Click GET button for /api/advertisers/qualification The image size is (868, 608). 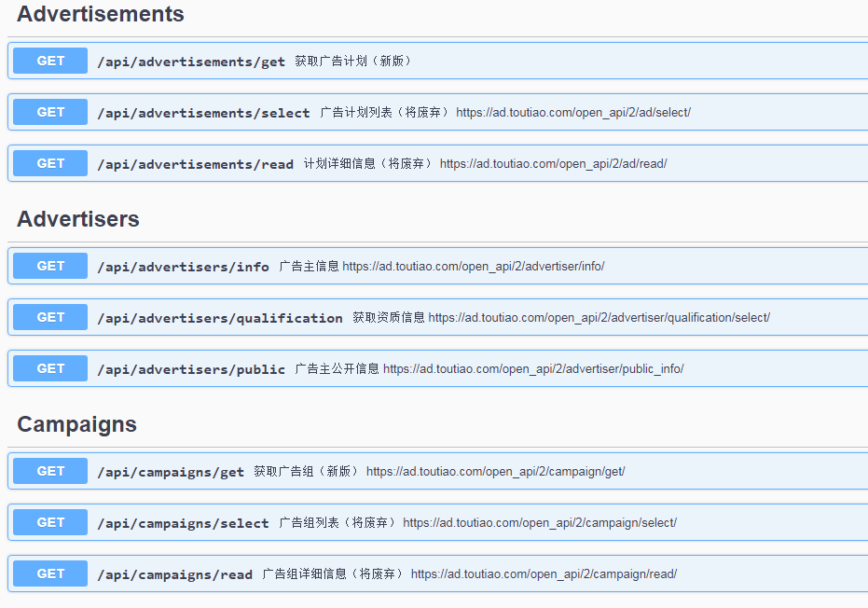pyautogui.click(x=50, y=317)
